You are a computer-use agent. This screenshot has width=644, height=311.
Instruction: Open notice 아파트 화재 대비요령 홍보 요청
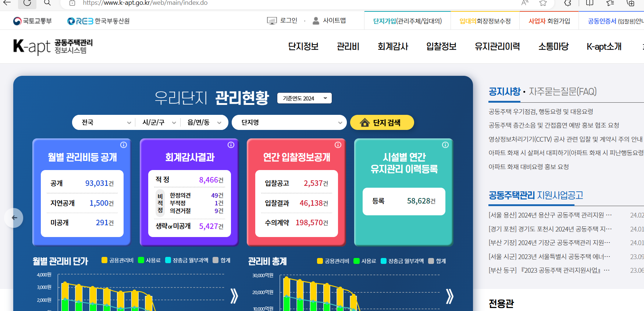pos(529,167)
